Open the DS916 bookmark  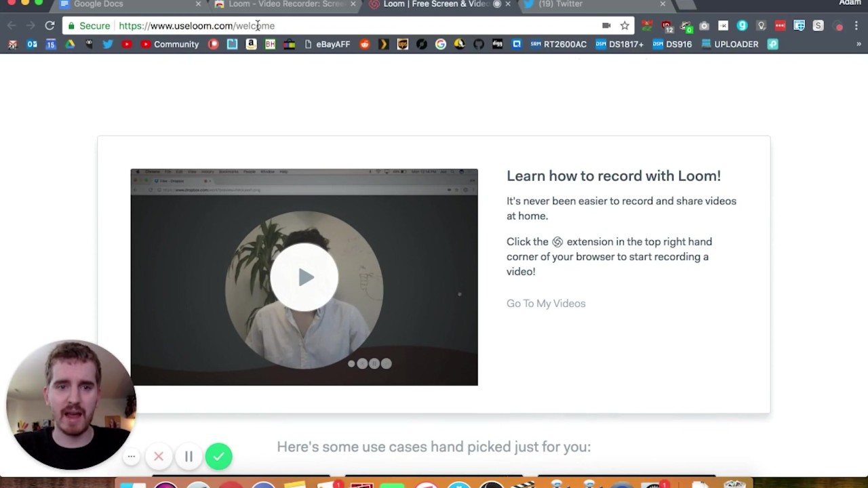[x=672, y=44]
